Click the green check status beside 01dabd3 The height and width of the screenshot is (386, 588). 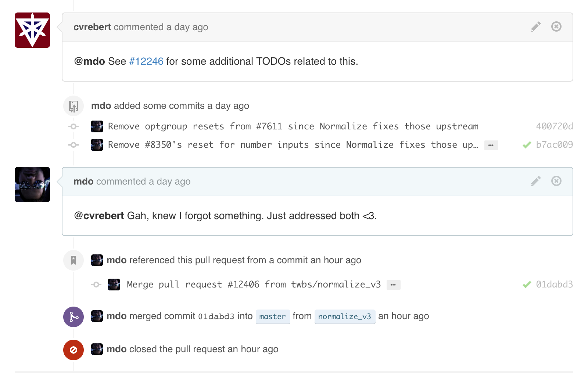pos(527,285)
